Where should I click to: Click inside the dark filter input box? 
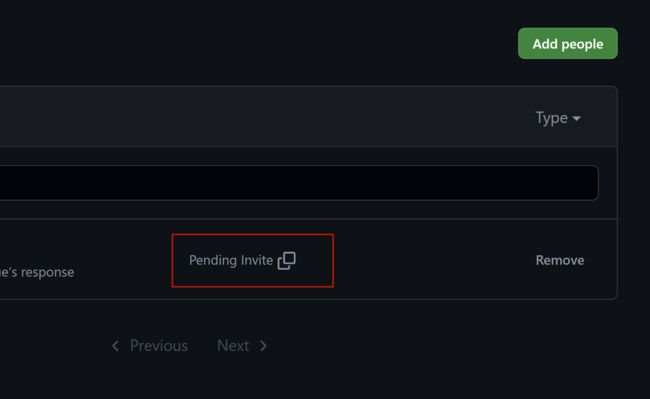(299, 183)
